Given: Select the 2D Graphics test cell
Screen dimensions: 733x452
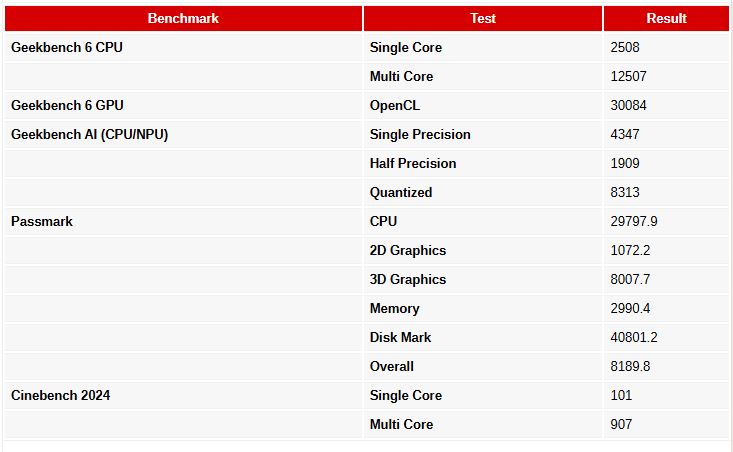Looking at the screenshot, I should coord(408,250).
